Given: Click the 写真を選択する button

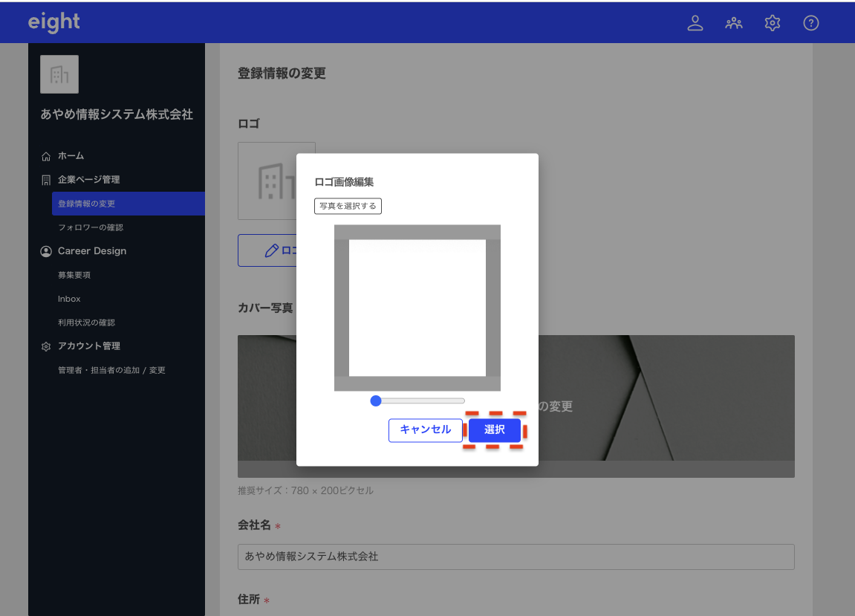Looking at the screenshot, I should pos(348,206).
